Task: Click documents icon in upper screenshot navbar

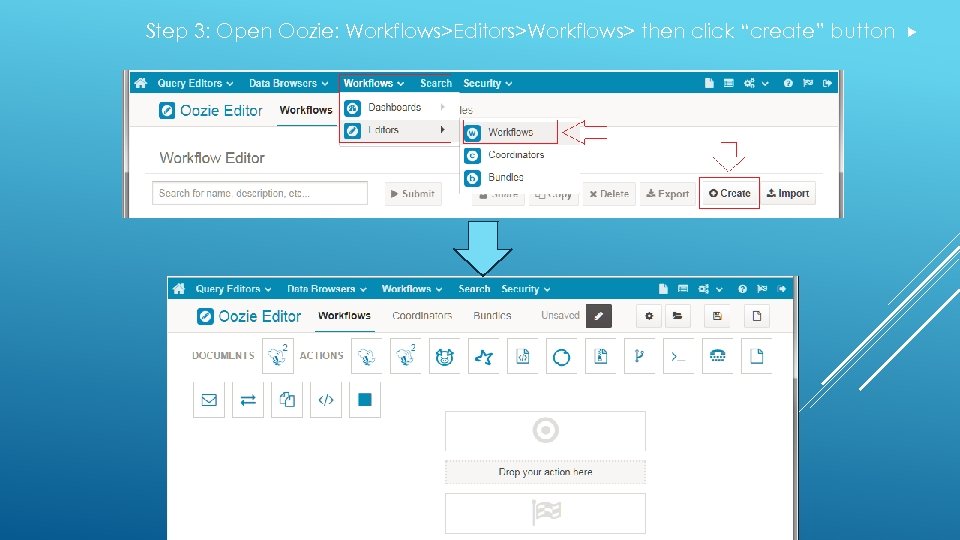Action: [x=709, y=83]
